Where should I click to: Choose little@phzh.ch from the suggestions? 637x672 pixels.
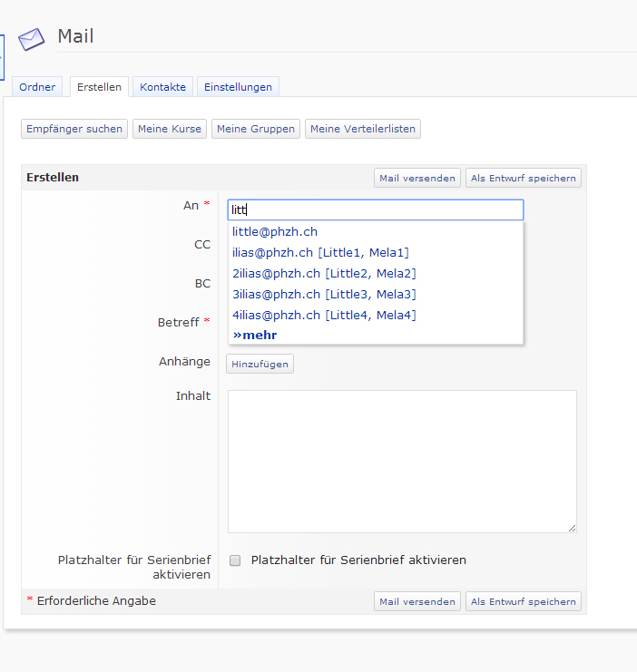click(x=274, y=231)
